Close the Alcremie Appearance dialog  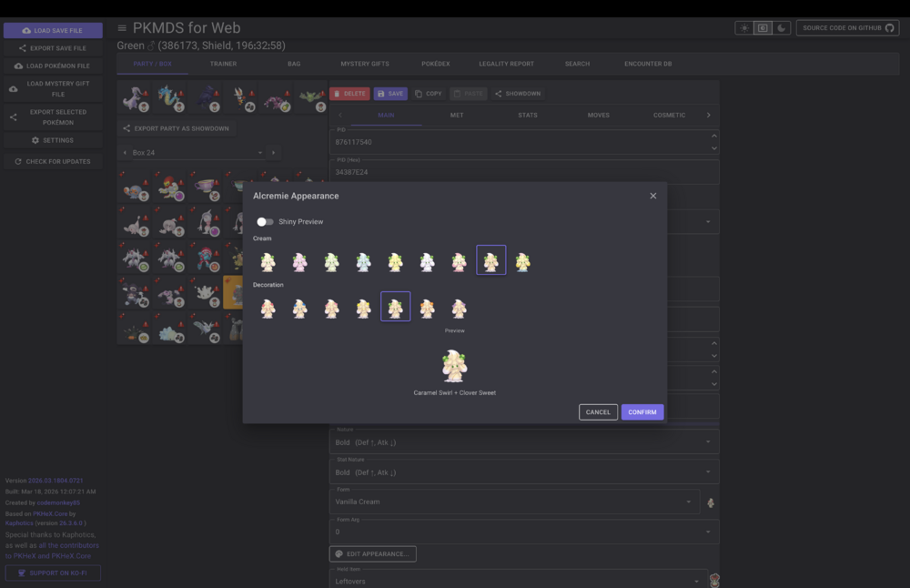[652, 196]
